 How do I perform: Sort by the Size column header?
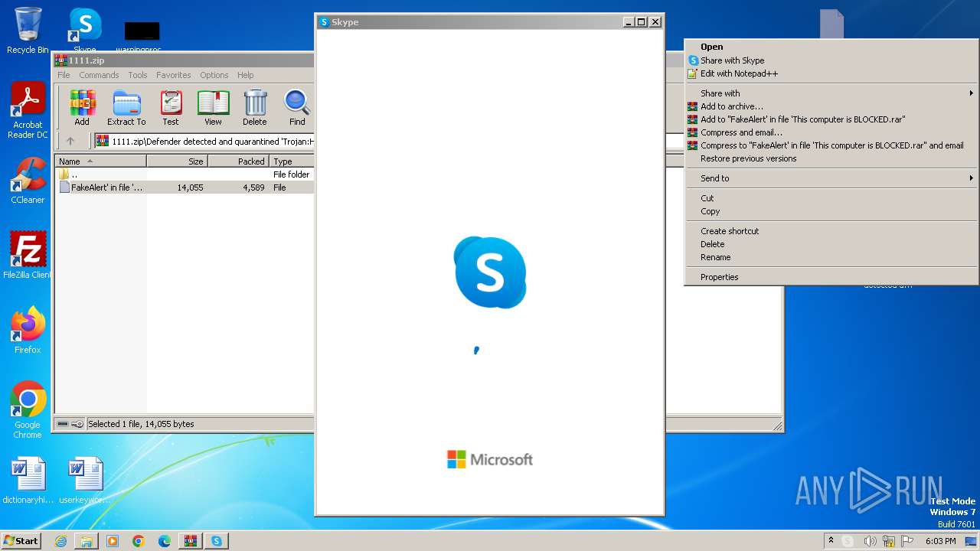click(178, 161)
